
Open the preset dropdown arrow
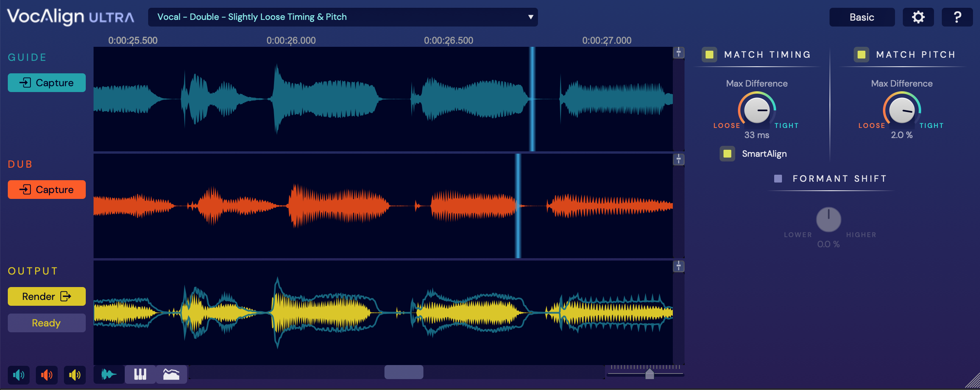point(530,17)
